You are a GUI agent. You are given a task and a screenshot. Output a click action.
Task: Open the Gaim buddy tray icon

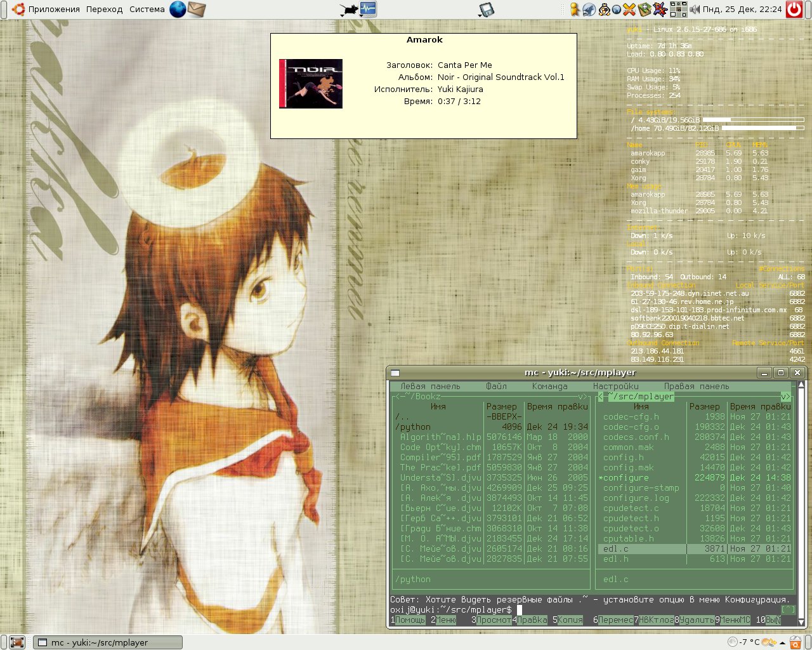click(574, 9)
